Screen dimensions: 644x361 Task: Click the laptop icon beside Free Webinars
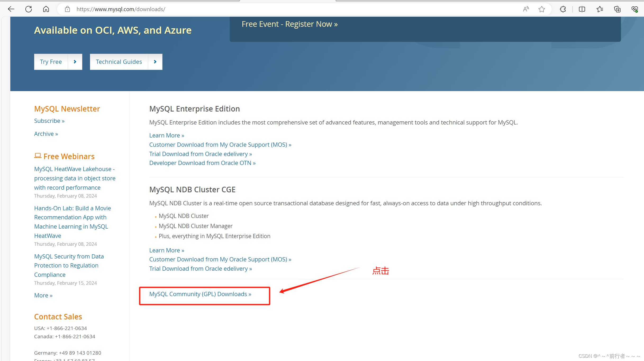38,156
